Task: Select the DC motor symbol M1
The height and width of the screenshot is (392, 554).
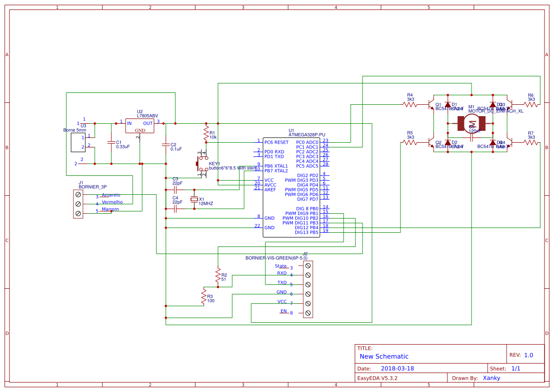Action: (472, 124)
